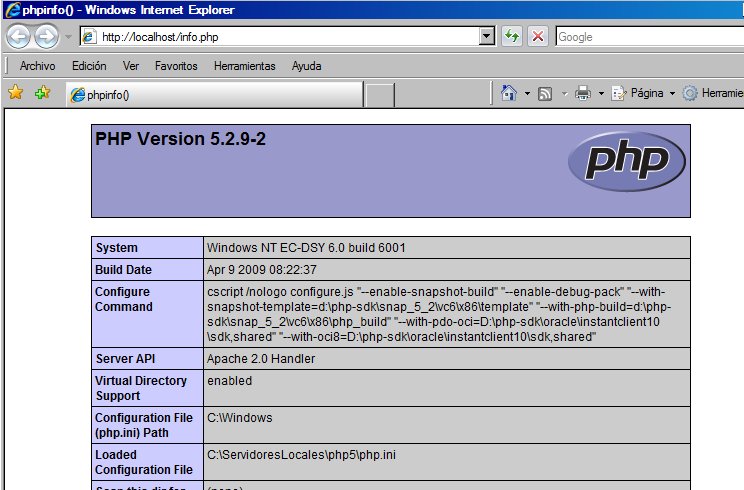
Task: Click the RSS feeds icon
Action: pyautogui.click(x=545, y=93)
